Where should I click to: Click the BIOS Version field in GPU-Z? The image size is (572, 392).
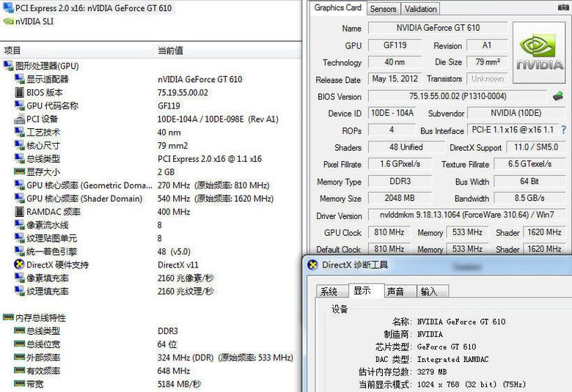coord(458,96)
